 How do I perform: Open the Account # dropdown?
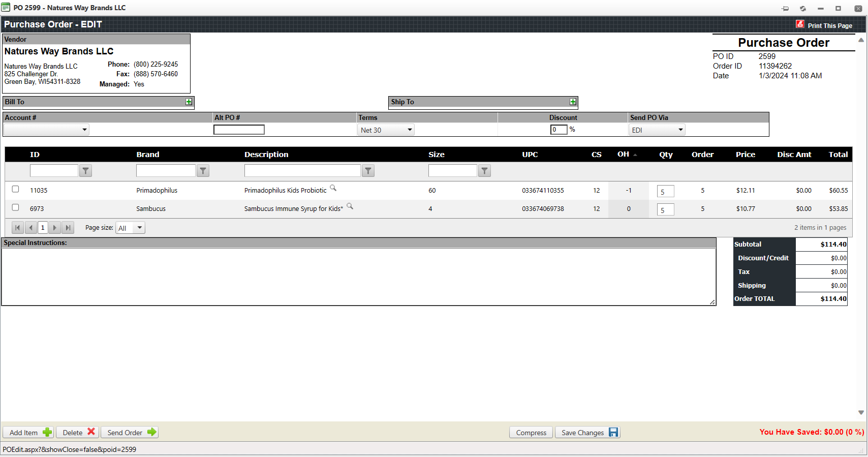[x=46, y=130]
